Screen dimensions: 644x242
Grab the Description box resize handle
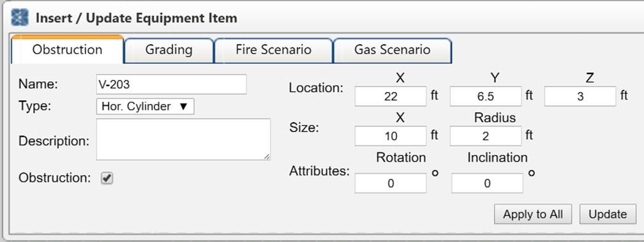tap(267, 156)
